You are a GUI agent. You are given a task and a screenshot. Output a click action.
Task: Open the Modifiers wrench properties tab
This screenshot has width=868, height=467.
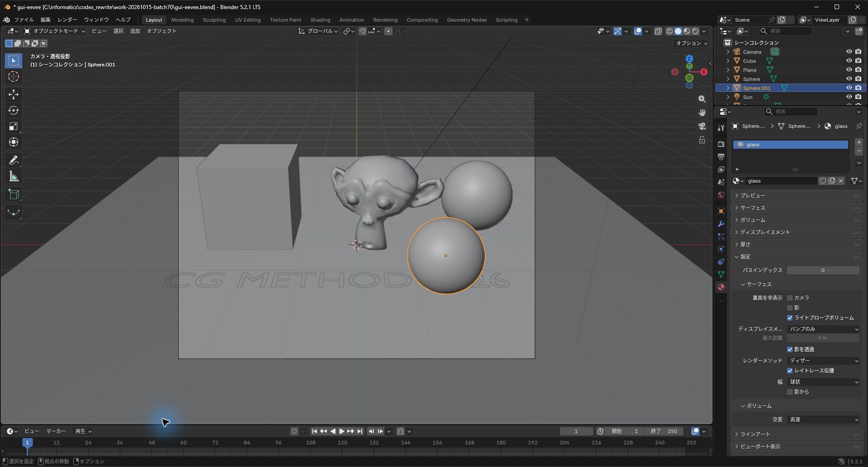coord(721,224)
